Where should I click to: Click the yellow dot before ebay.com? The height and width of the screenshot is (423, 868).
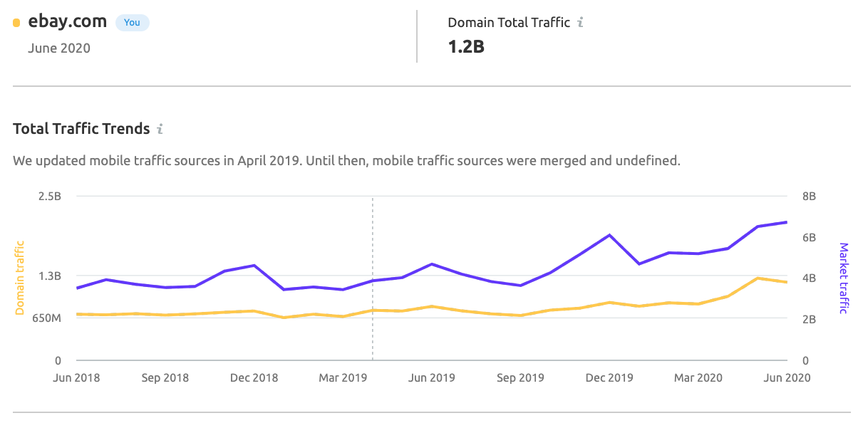coord(16,22)
